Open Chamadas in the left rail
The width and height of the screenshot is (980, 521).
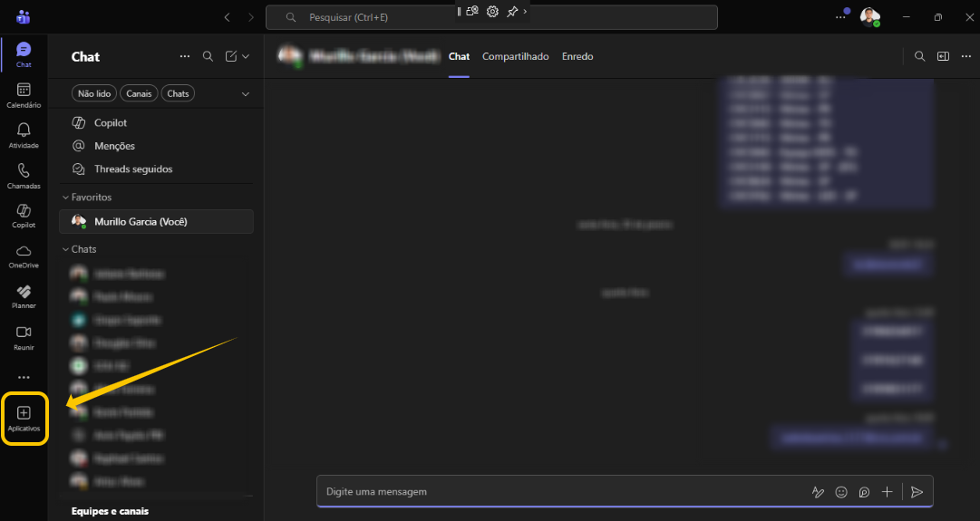[x=24, y=176]
